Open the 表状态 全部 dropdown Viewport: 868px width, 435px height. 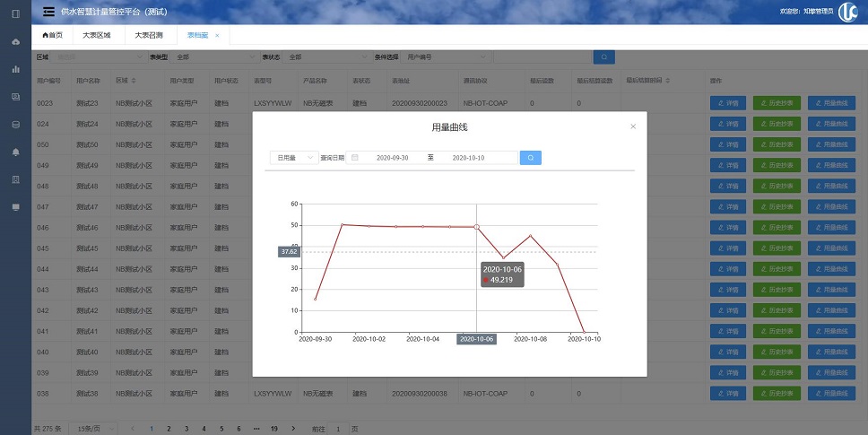pyautogui.click(x=327, y=57)
